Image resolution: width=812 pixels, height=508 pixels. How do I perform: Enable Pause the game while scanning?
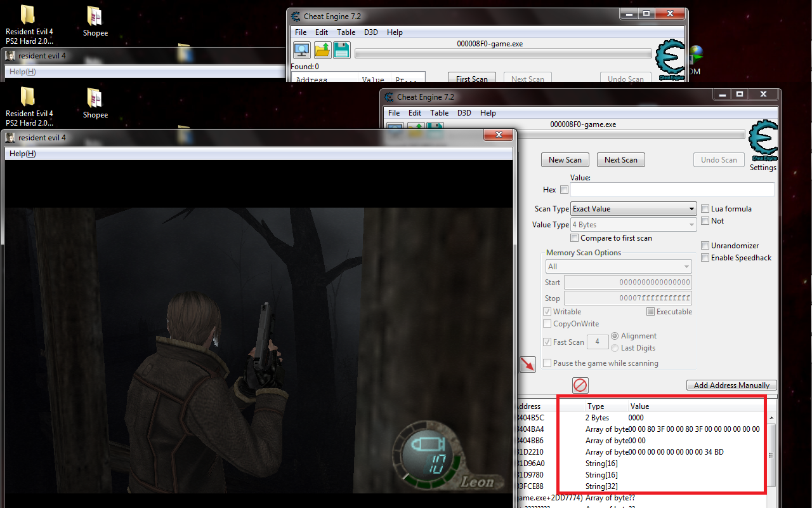tap(547, 363)
